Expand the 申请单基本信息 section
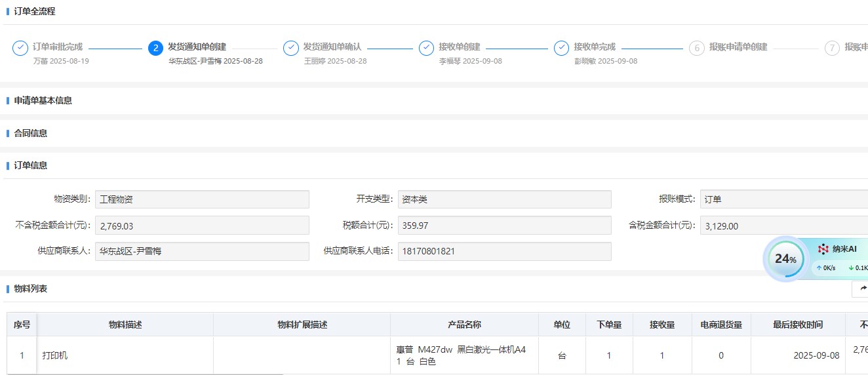Image resolution: width=868 pixels, height=375 pixels. [43, 100]
